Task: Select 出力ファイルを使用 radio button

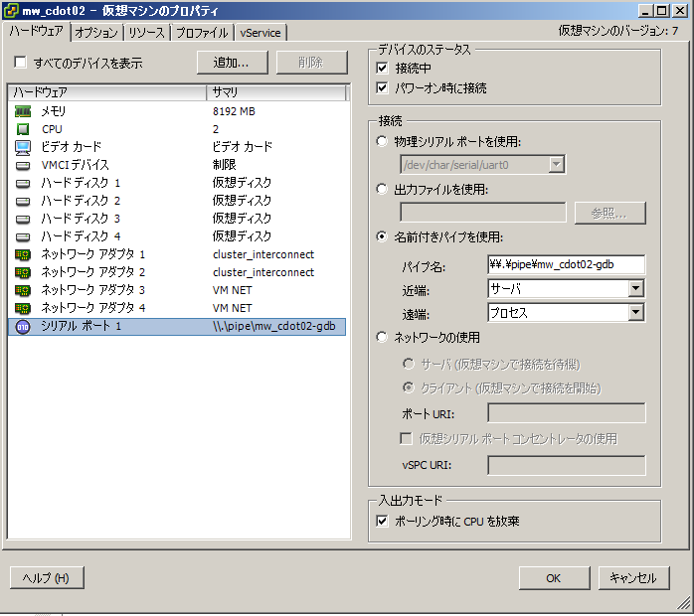Action: [382, 189]
